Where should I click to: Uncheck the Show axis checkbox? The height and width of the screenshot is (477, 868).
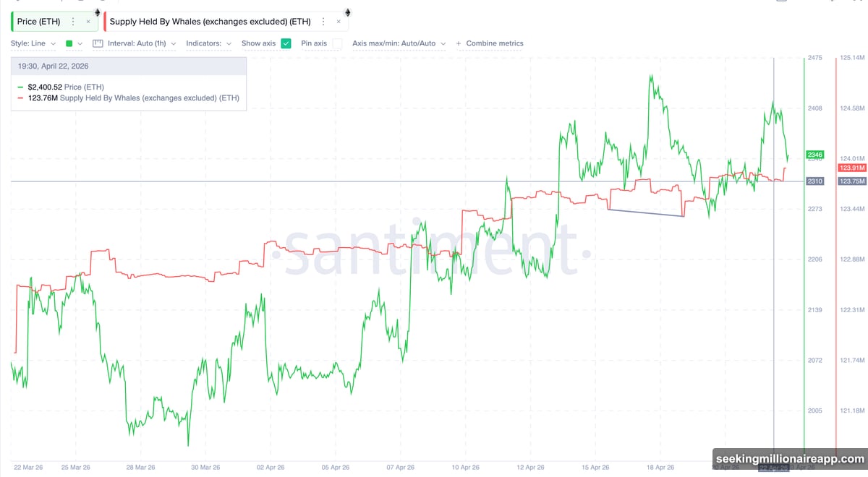tap(285, 43)
